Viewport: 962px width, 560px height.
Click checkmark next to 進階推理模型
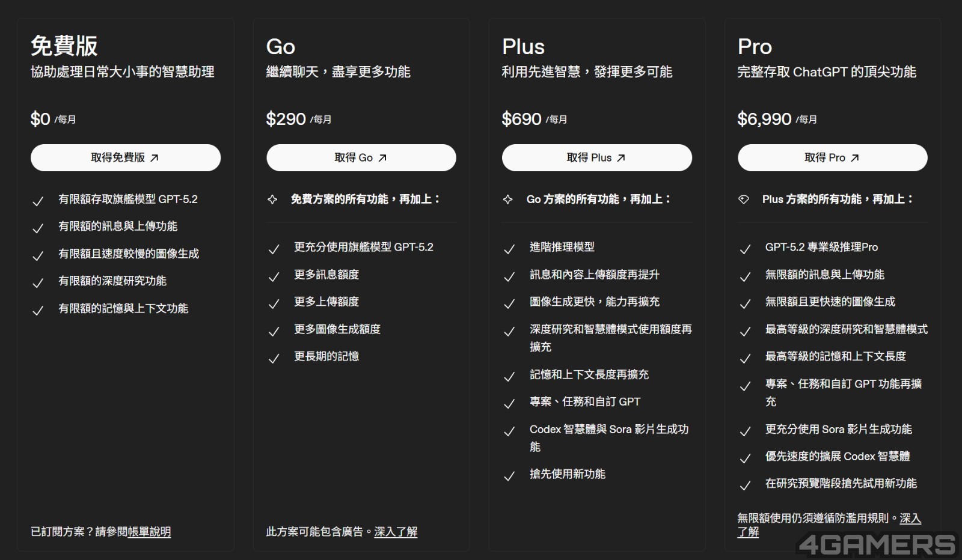(x=509, y=249)
